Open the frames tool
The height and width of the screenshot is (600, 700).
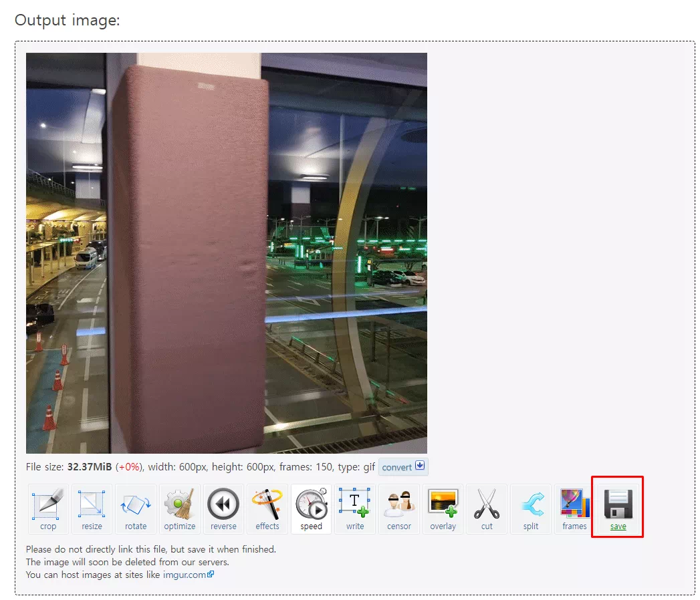574,509
